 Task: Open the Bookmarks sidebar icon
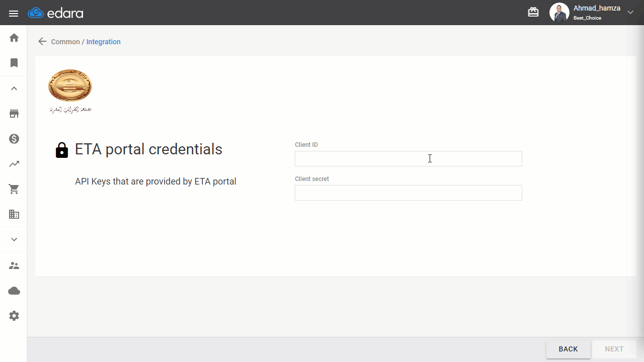[14, 63]
